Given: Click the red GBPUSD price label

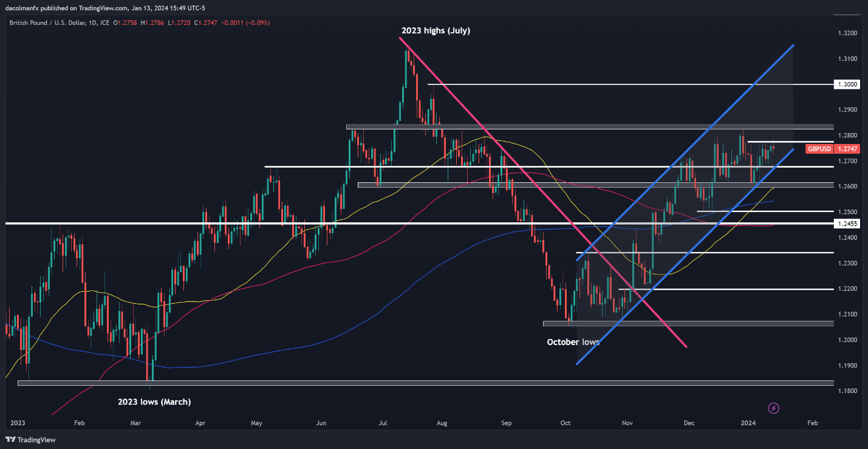Looking at the screenshot, I should [819, 149].
